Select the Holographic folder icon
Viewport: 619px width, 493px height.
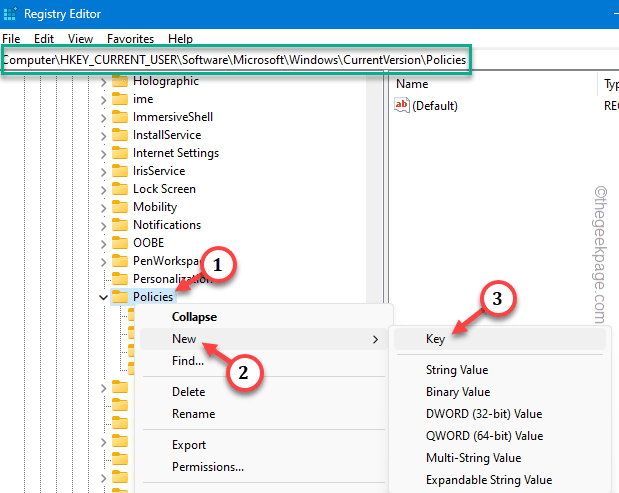click(120, 81)
